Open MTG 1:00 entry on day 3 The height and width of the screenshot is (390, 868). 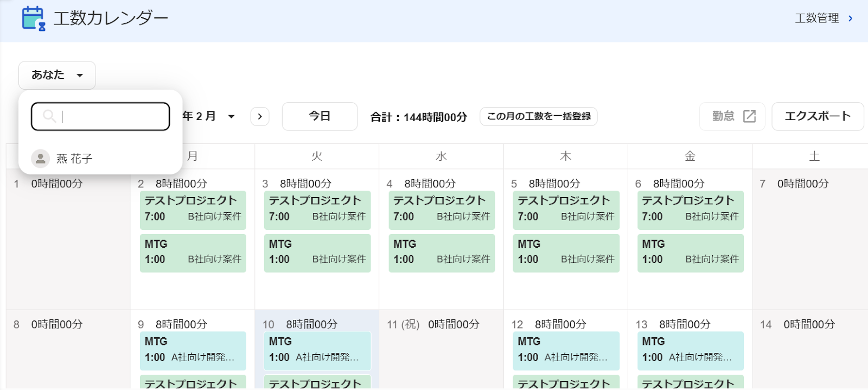(317, 253)
